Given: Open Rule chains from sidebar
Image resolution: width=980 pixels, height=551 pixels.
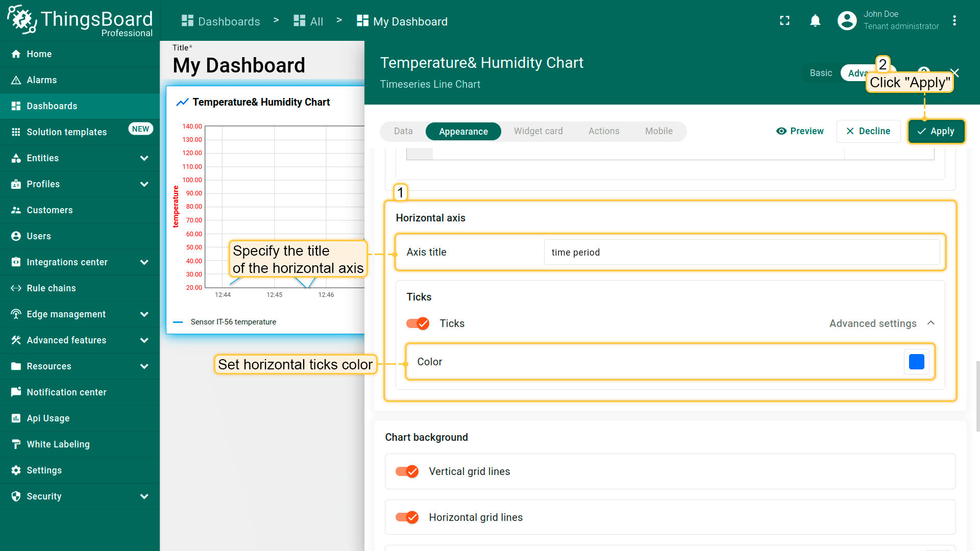Looking at the screenshot, I should pos(51,288).
